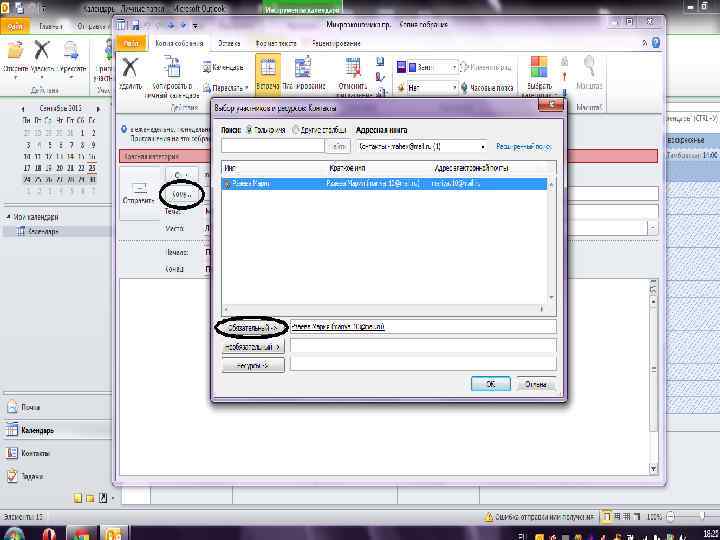The image size is (720, 540).
Task: Click the Opera icon in the taskbar
Action: click(x=49, y=535)
